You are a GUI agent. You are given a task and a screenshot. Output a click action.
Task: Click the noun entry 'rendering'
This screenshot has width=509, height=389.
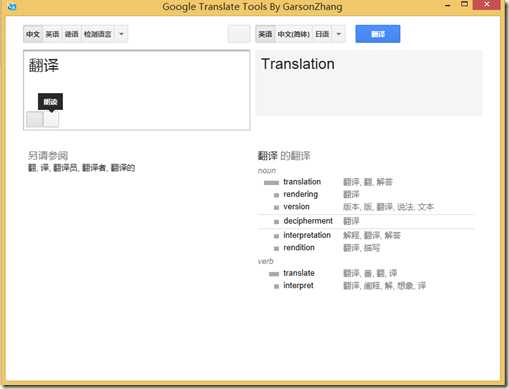[301, 194]
